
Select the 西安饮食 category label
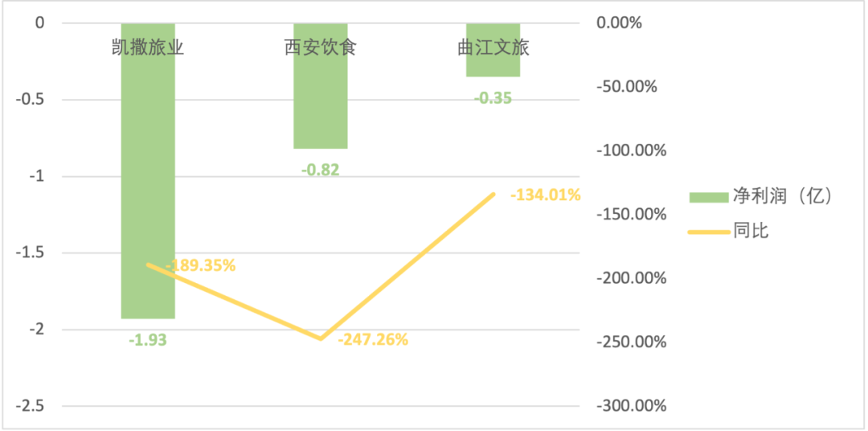coord(320,47)
